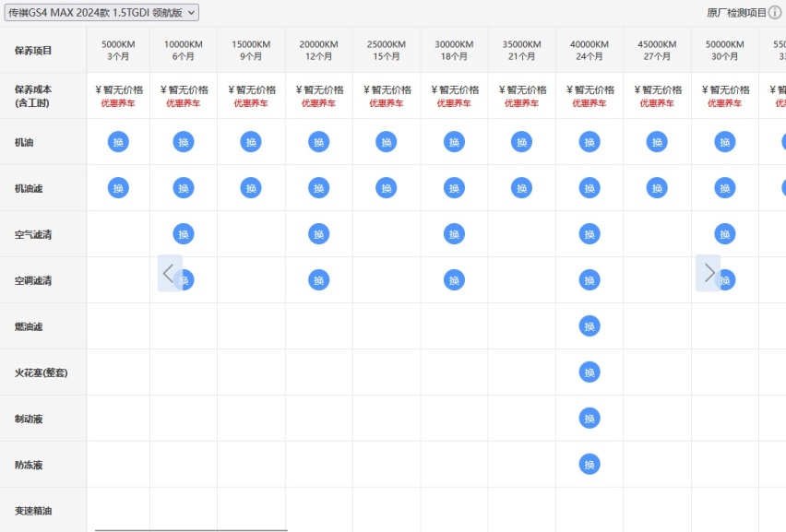The height and width of the screenshot is (532, 786).
Task: Click 优惠养车 link under 25000KM
Action: 386,103
